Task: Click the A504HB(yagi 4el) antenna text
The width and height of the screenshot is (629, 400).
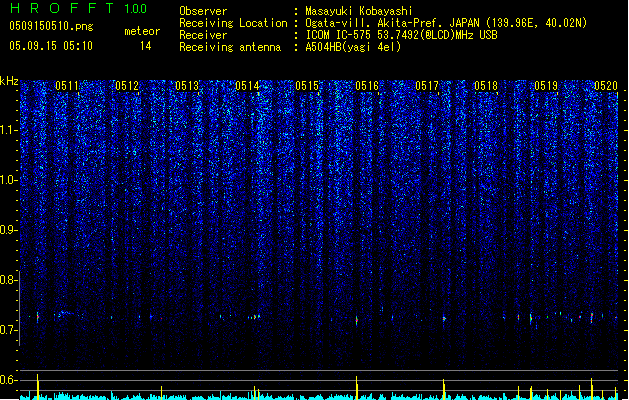Action: [x=353, y=47]
